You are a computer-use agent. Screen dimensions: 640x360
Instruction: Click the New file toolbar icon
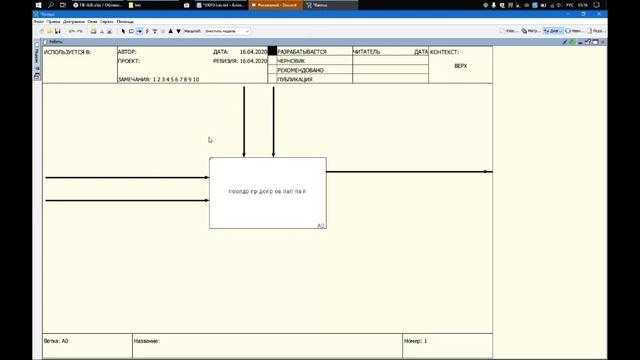coord(42,31)
